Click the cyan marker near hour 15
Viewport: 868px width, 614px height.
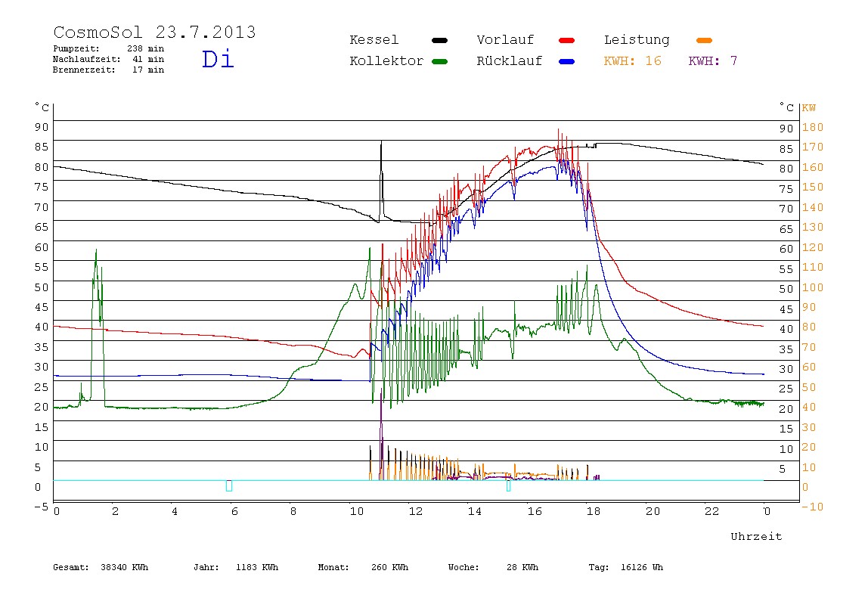[x=509, y=485]
